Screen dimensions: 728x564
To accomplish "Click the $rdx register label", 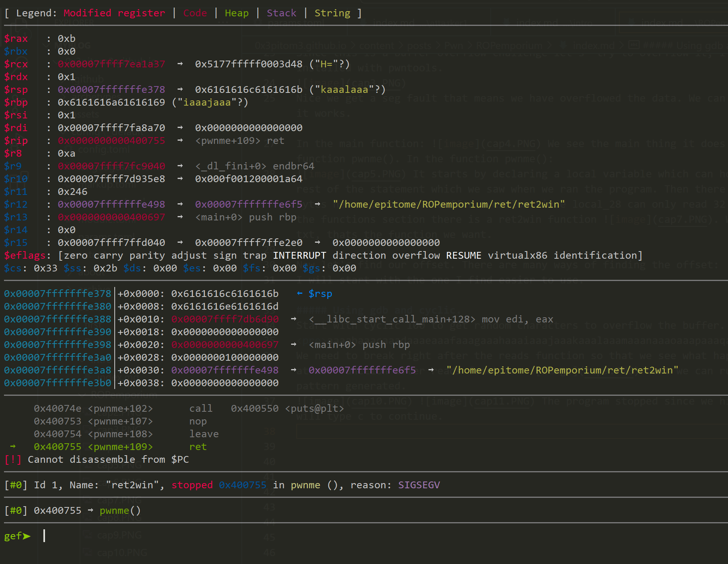I will pyautogui.click(x=16, y=77).
